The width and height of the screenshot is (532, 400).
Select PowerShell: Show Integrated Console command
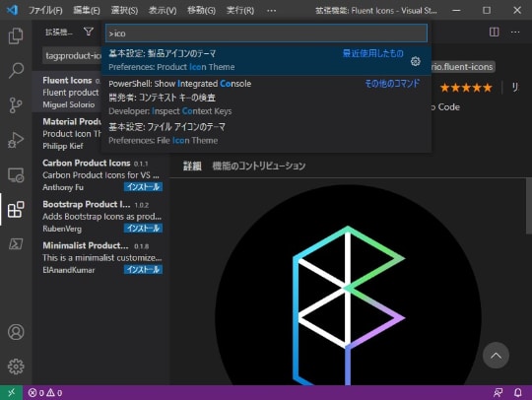pyautogui.click(x=266, y=84)
